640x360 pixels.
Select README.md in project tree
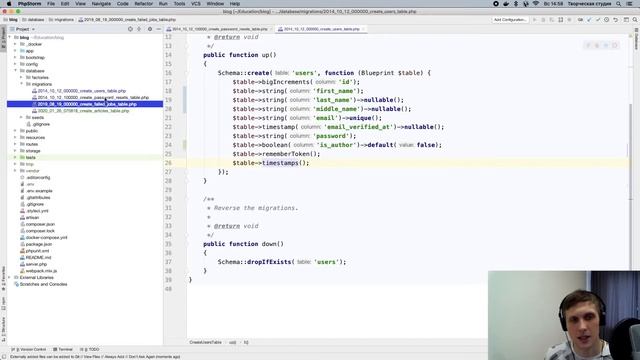[38, 258]
